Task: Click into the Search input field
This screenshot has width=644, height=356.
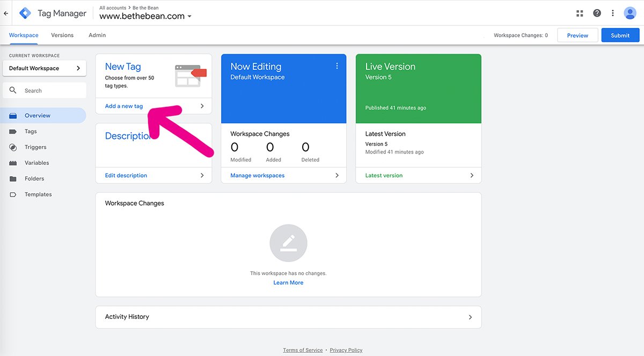Action: coord(45,90)
